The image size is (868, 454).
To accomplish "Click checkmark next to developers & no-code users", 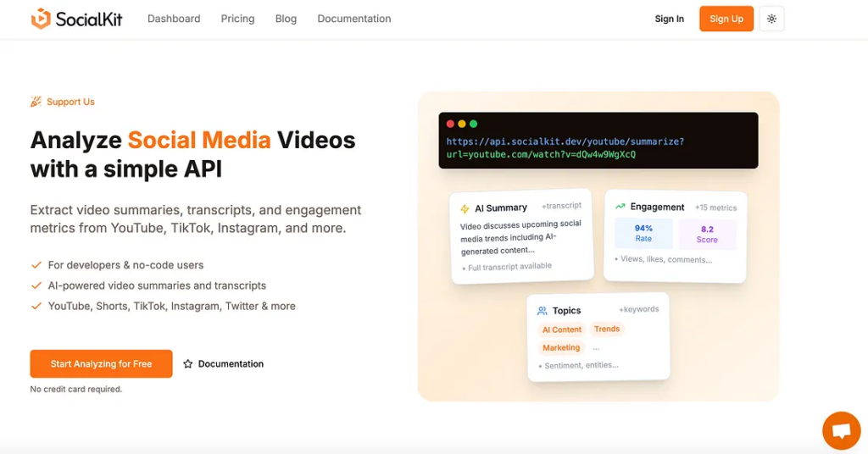I will click(x=36, y=265).
